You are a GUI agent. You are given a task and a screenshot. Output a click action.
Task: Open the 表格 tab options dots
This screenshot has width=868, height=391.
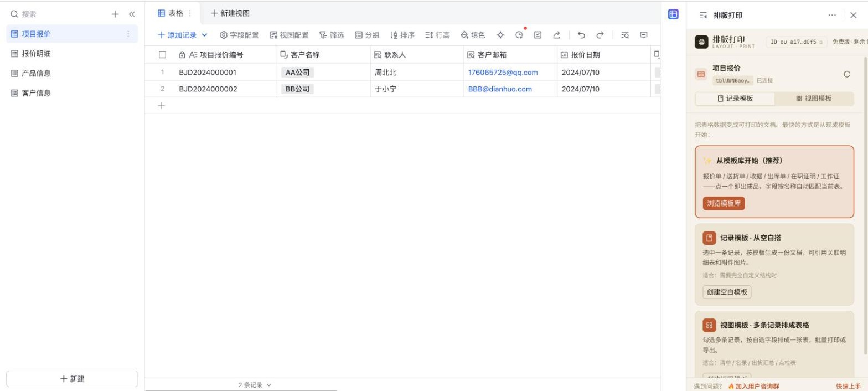[x=190, y=13]
